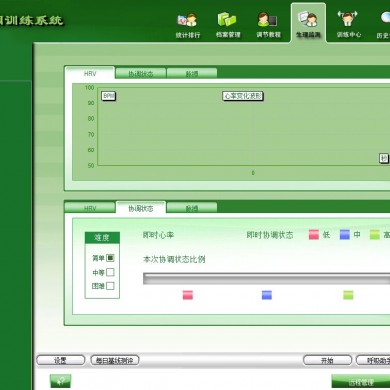The width and height of the screenshot is (390, 390).
Task: Click the blue swatch below the ratio bar
Action: (x=267, y=295)
